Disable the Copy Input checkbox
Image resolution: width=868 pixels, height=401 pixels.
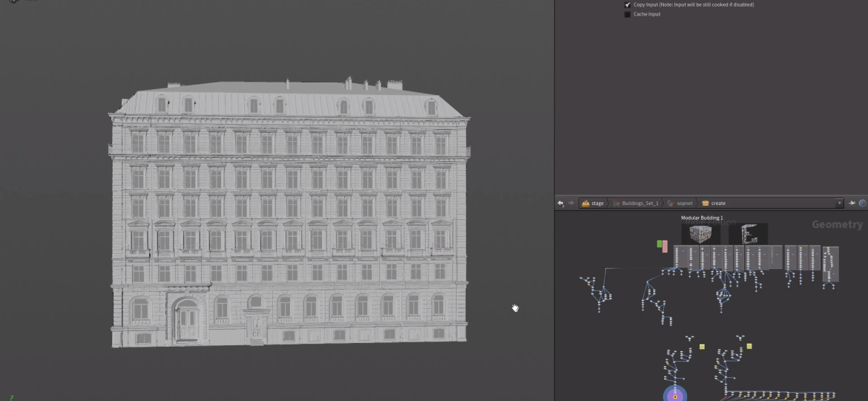pos(628,4)
